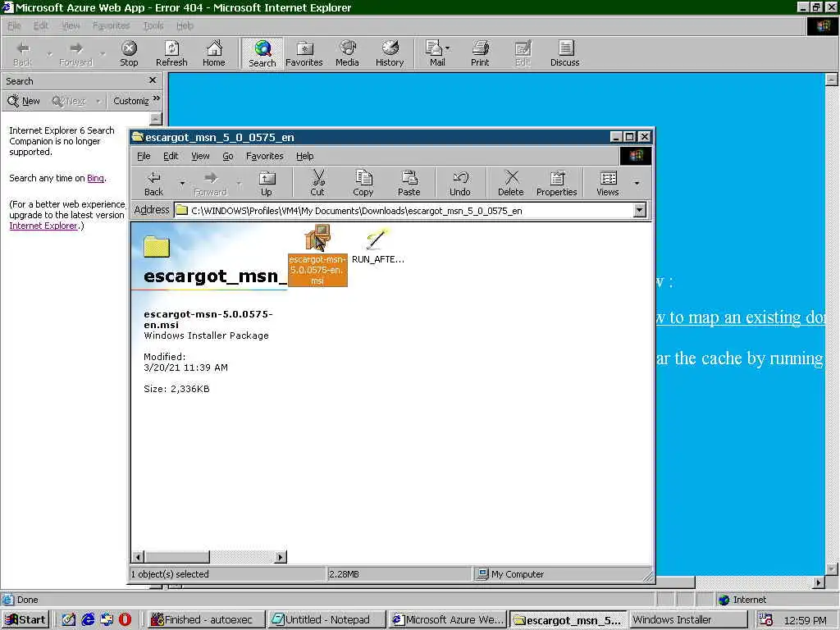Open the Back history dropdown arrow in folder window
Image resolution: width=840 pixels, height=630 pixels.
(x=183, y=183)
